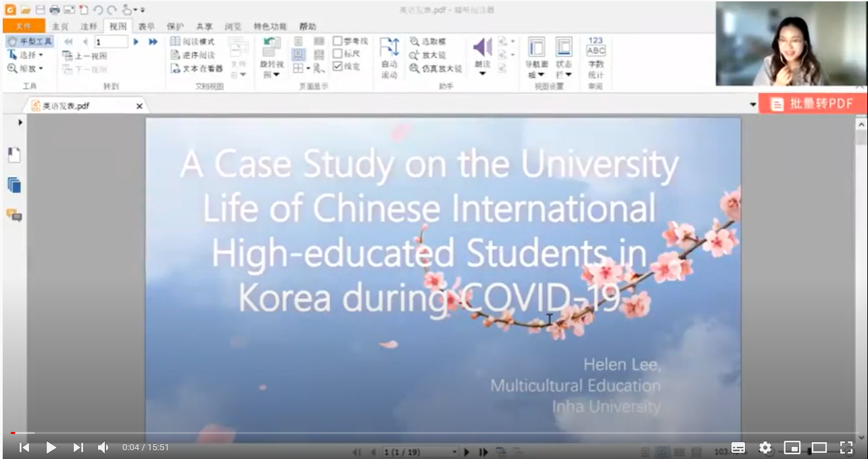Click the page number input field in ribbon
Viewport: 868px width, 459px height.
tap(111, 42)
